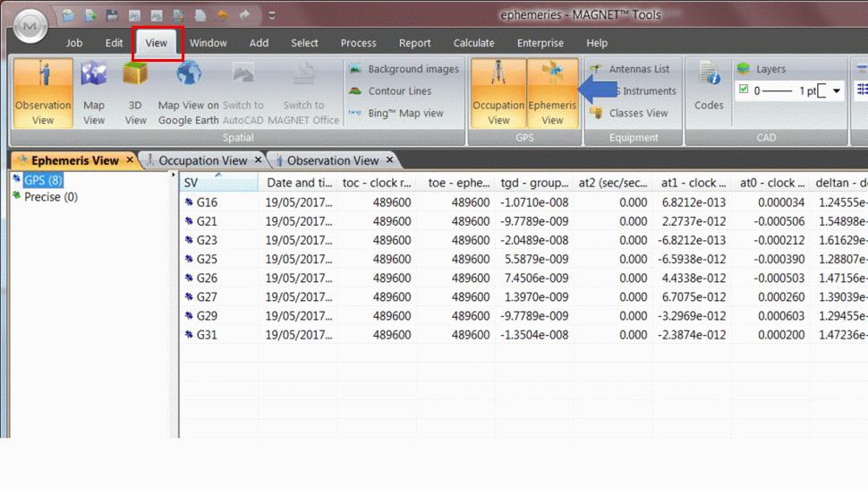This screenshot has width=868, height=489.
Task: Click the at1 - clock column header
Action: point(691,183)
